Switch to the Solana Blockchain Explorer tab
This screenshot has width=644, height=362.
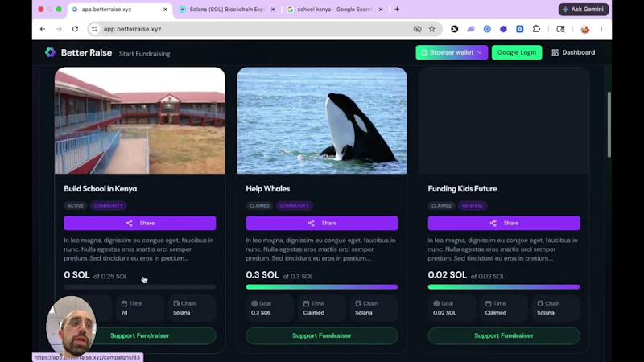[x=227, y=9]
